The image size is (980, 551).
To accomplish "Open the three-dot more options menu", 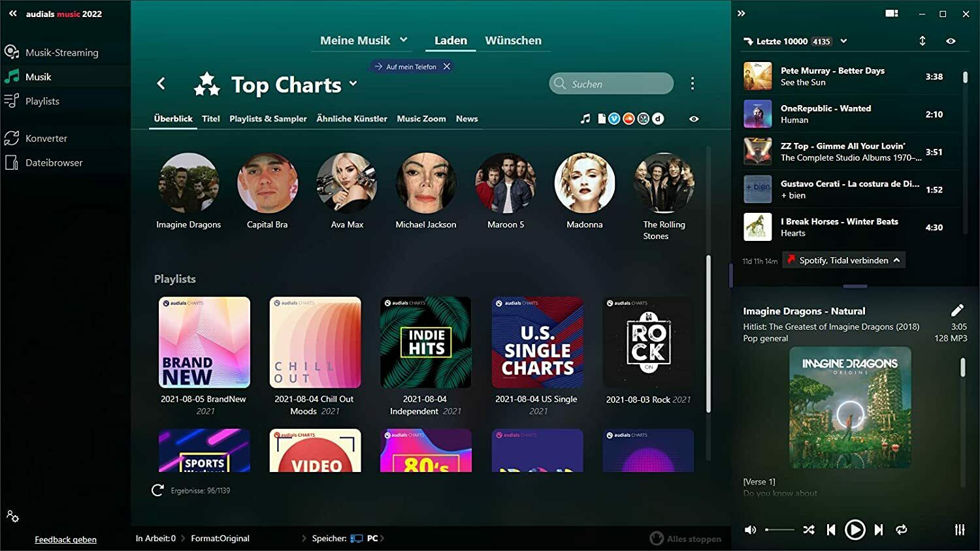I will pos(692,84).
